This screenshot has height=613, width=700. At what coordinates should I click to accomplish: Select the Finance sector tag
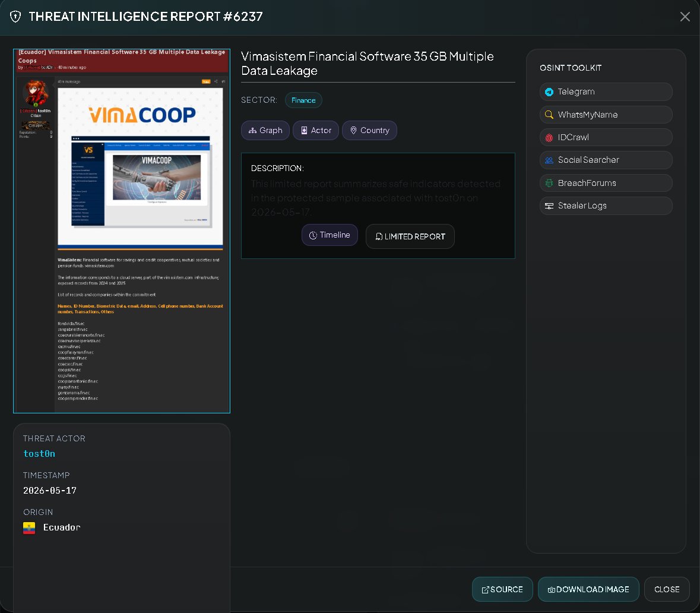(303, 100)
